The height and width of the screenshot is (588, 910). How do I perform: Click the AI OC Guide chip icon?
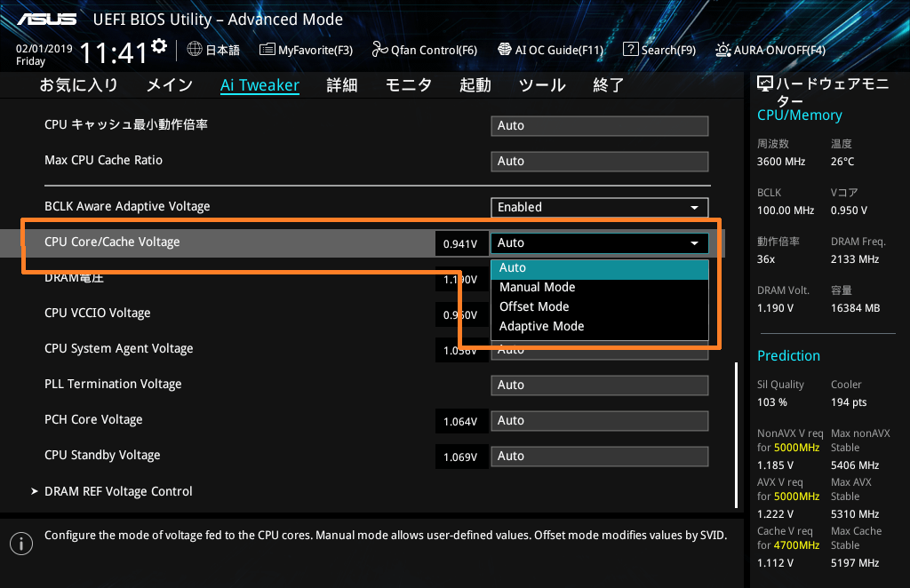(505, 49)
